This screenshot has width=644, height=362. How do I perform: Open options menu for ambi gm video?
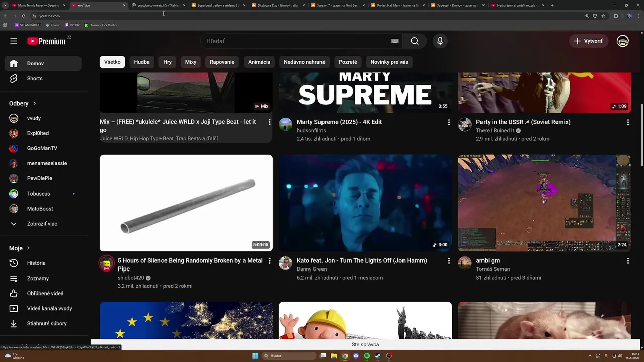(628, 261)
